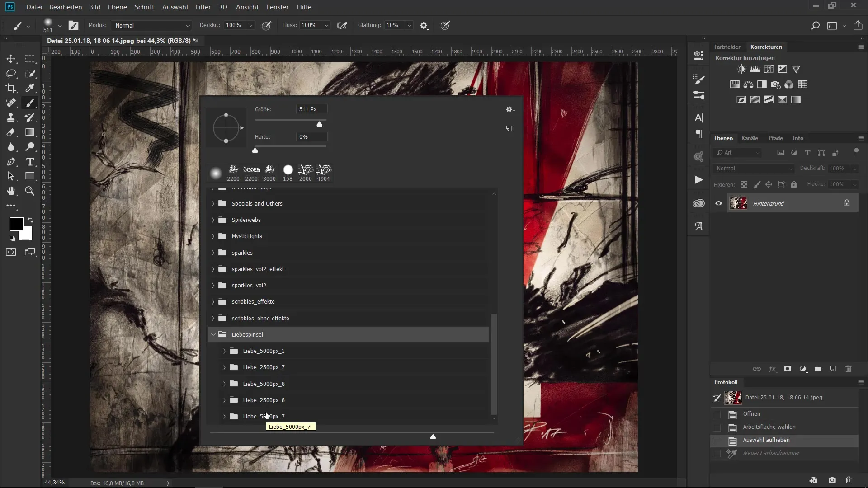Select the Move tool
The image size is (868, 488).
pyautogui.click(x=11, y=59)
